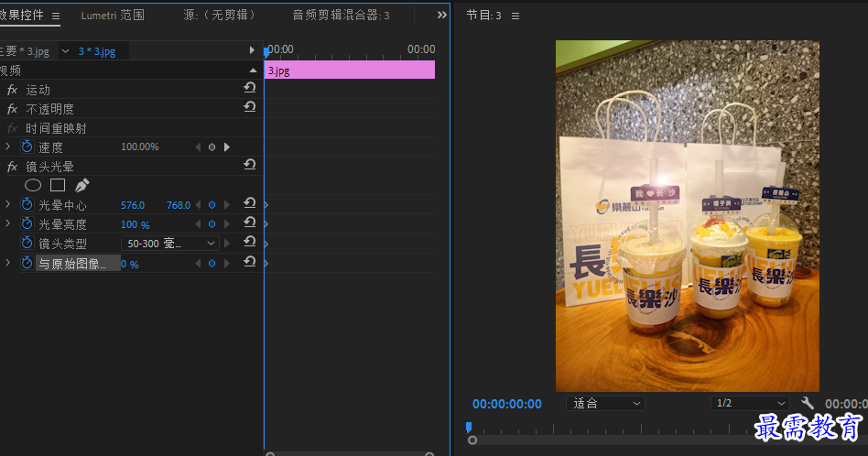Reset the 与原始图像 parameter

click(x=250, y=261)
